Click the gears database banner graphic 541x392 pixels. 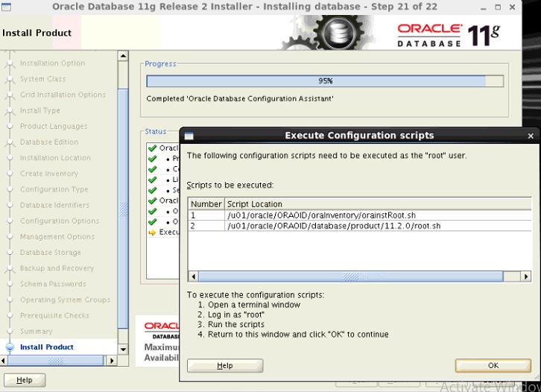pos(328,33)
